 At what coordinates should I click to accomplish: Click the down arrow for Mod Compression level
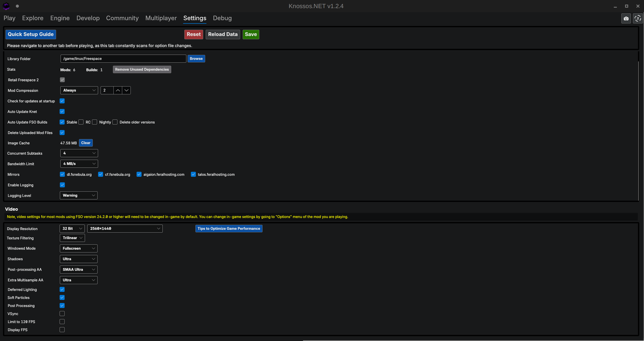tap(126, 91)
